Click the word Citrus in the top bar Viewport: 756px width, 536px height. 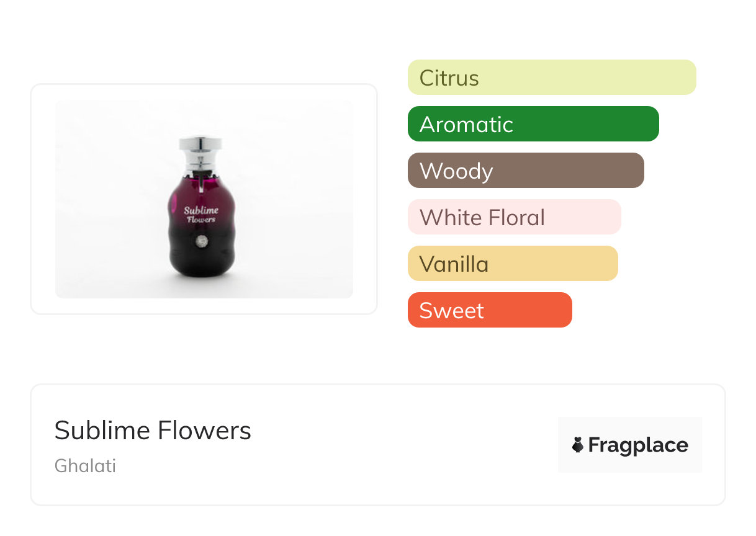pos(449,78)
